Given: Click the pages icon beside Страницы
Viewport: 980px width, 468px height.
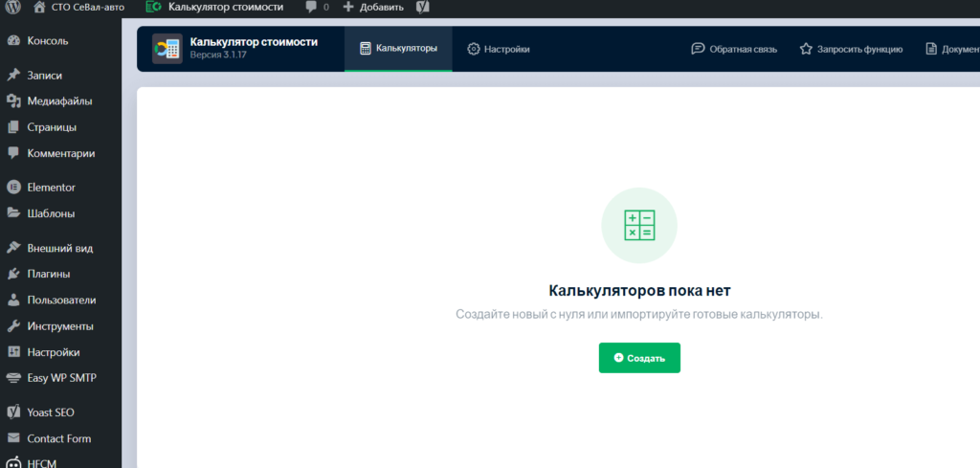Looking at the screenshot, I should point(13,127).
